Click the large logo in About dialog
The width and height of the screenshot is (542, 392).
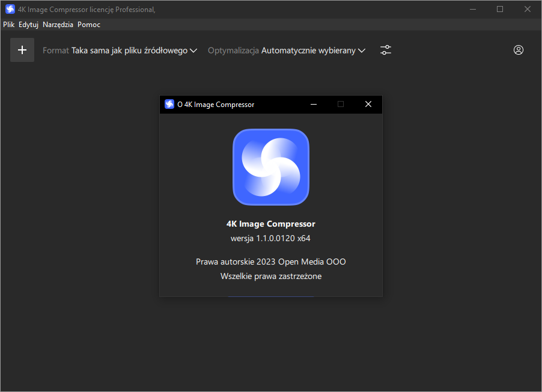point(271,167)
